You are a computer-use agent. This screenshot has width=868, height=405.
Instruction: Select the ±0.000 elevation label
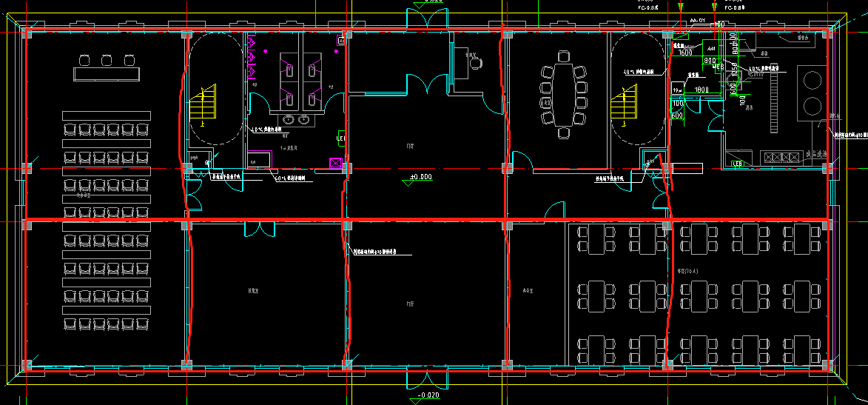(x=420, y=177)
